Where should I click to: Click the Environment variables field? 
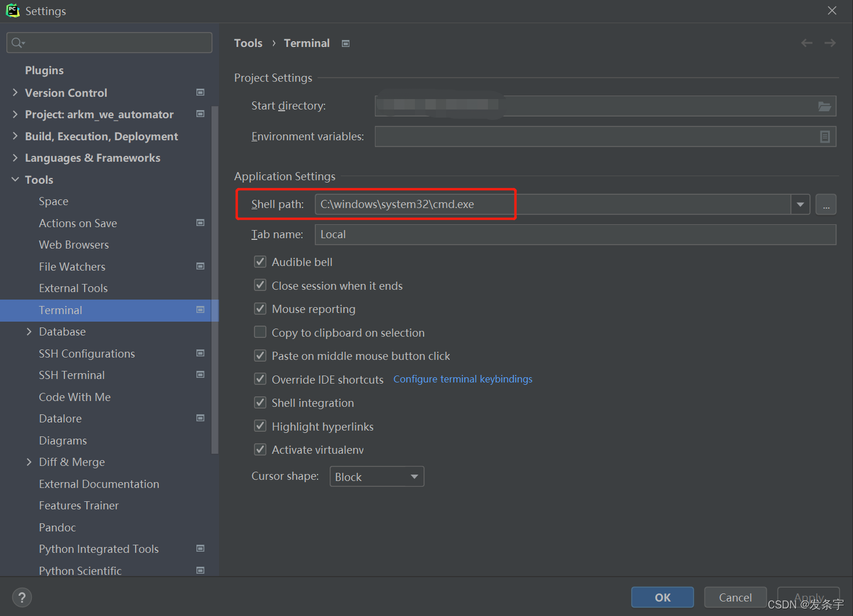pyautogui.click(x=606, y=137)
